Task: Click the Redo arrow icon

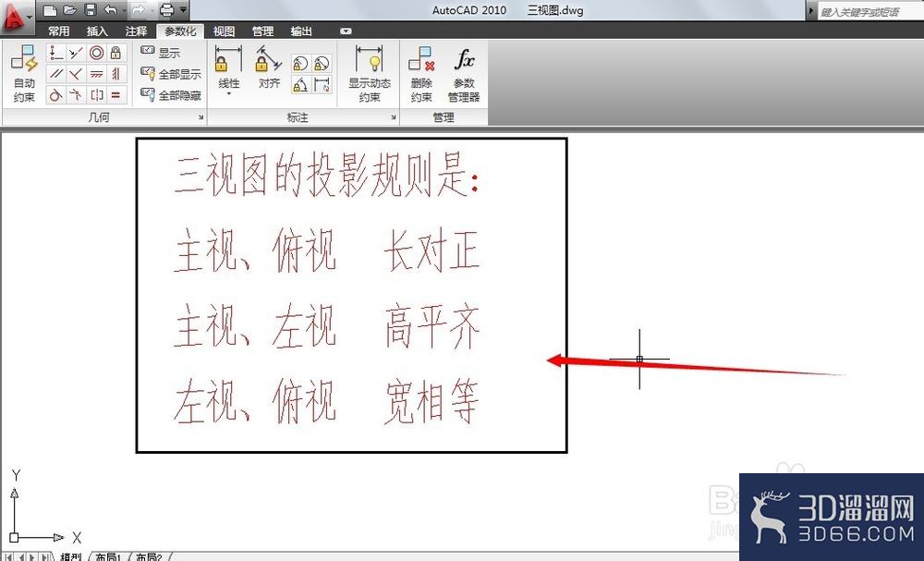Action: click(138, 9)
